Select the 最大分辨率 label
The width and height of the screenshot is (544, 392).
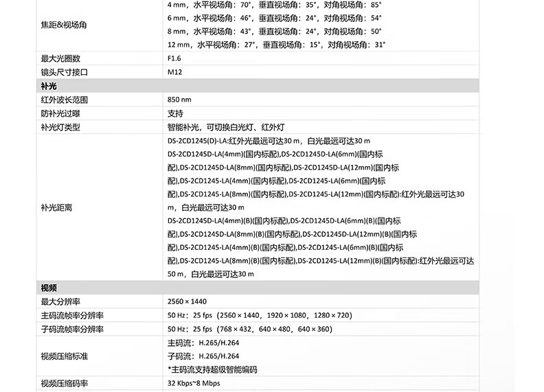[60, 301]
